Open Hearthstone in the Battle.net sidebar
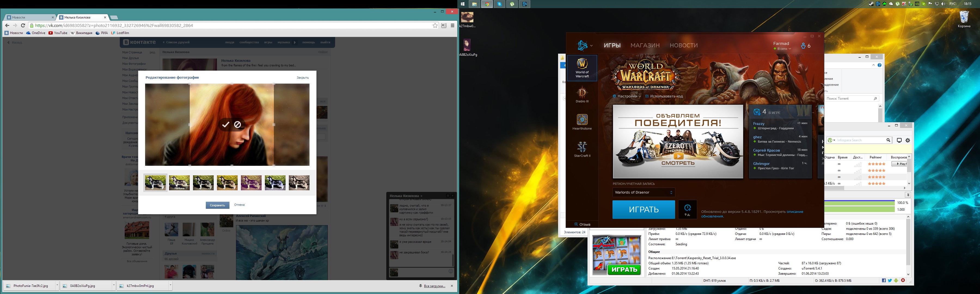This screenshot has width=980, height=294. click(582, 122)
